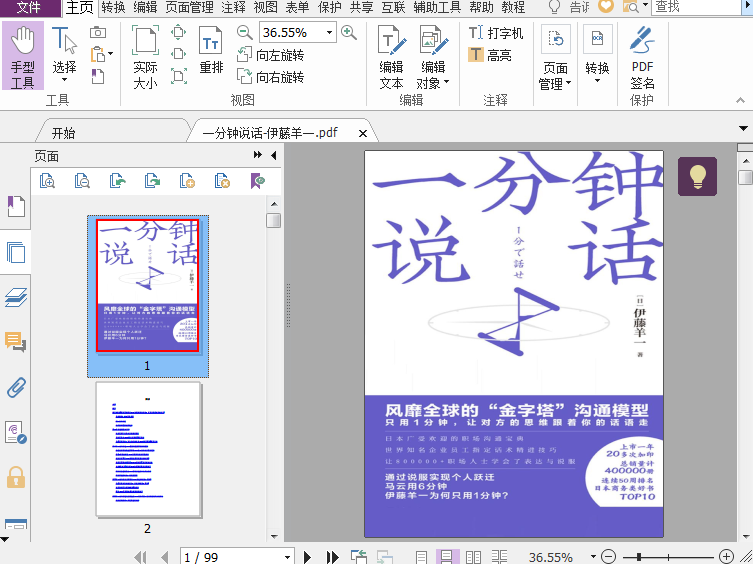Viewport: 753px width, 564px height.
Task: Click the zoom in magnifier in ribbon
Action: (x=349, y=32)
